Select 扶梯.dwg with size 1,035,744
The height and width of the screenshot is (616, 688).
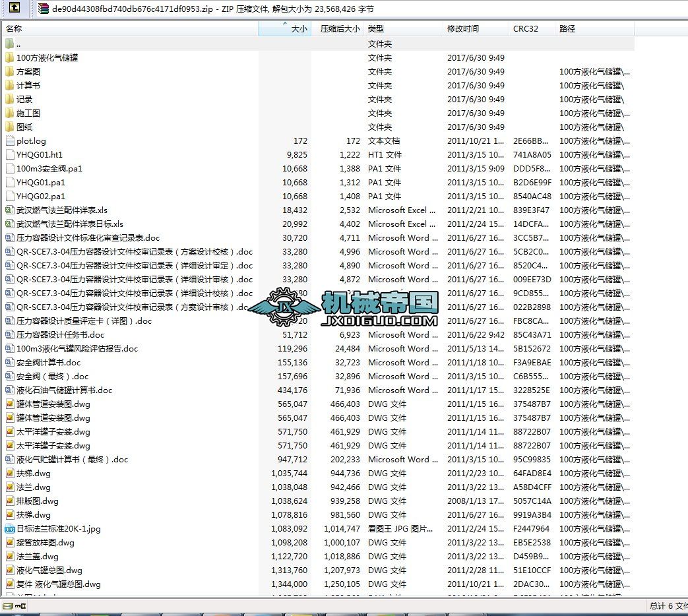click(34, 474)
